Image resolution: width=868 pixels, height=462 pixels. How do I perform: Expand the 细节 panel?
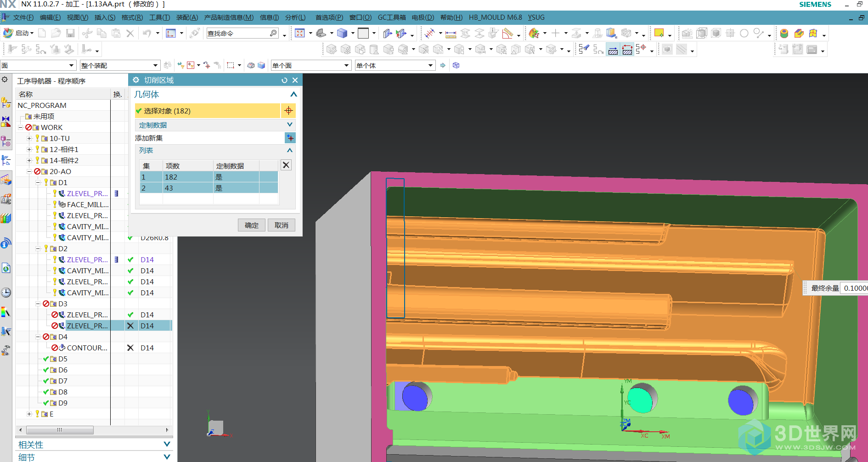[x=167, y=457]
